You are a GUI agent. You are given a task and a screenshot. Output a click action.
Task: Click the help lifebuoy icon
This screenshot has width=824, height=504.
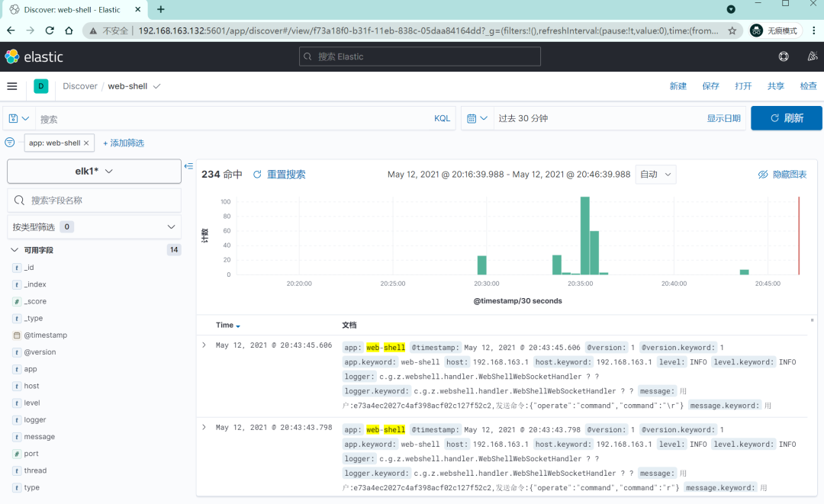tap(784, 56)
